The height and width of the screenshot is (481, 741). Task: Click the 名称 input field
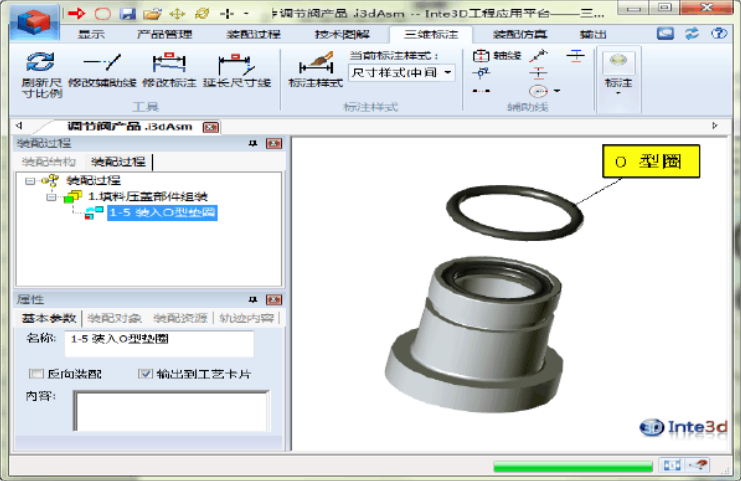pos(159,343)
